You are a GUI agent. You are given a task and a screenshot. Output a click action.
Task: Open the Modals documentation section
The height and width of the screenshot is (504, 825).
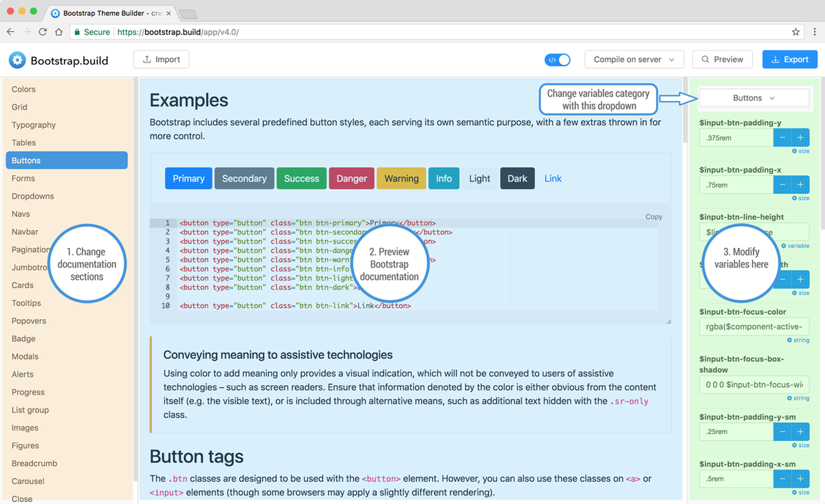tap(25, 357)
